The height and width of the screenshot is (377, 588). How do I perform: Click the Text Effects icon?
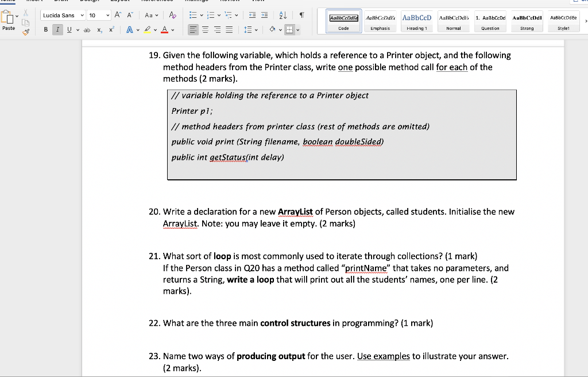tap(130, 29)
